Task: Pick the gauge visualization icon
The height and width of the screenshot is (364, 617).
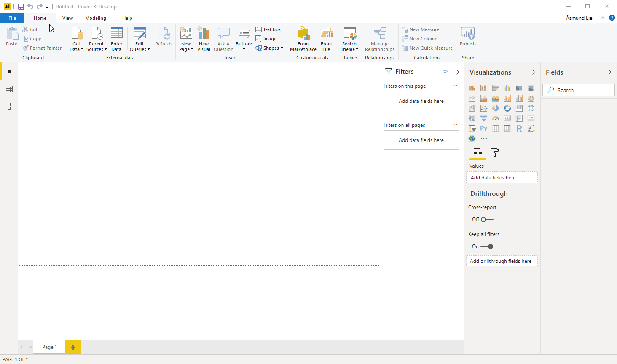Action: [x=495, y=118]
